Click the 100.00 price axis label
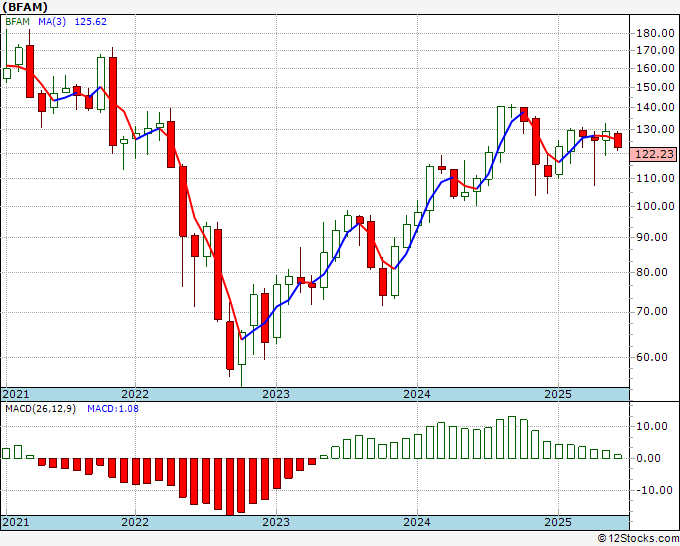The image size is (680, 546). (x=655, y=206)
